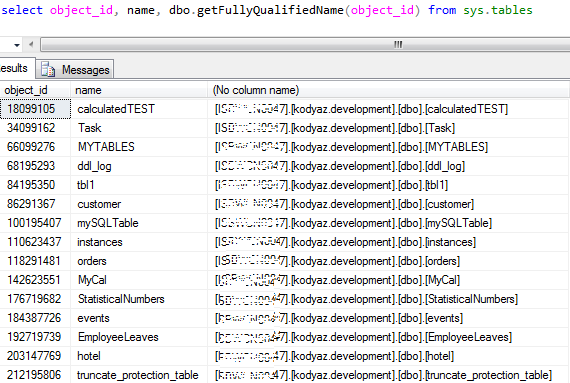Select name cell MYTABLES
This screenshot has width=570, height=383.
(x=139, y=147)
